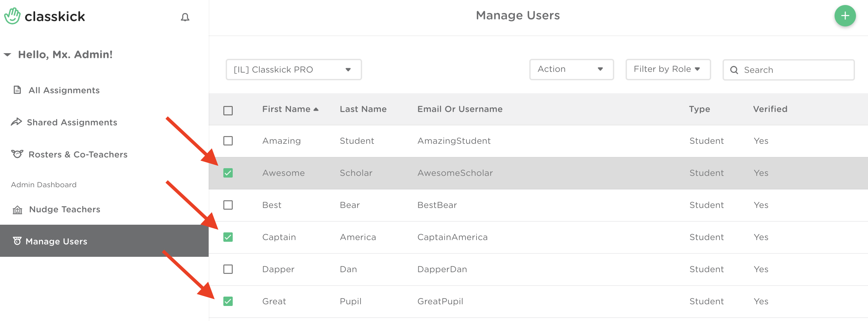868x321 pixels.
Task: Click the All Assignments document icon
Action: coord(17,90)
